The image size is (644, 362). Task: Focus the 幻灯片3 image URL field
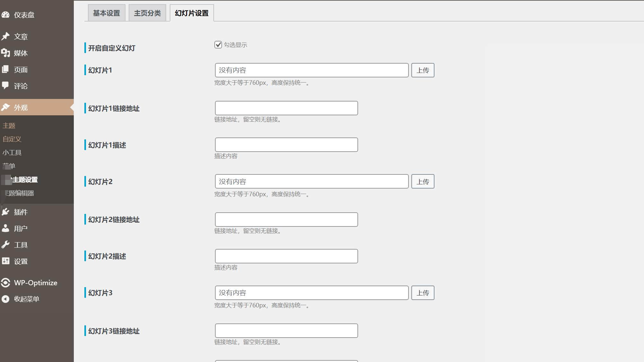pyautogui.click(x=312, y=293)
